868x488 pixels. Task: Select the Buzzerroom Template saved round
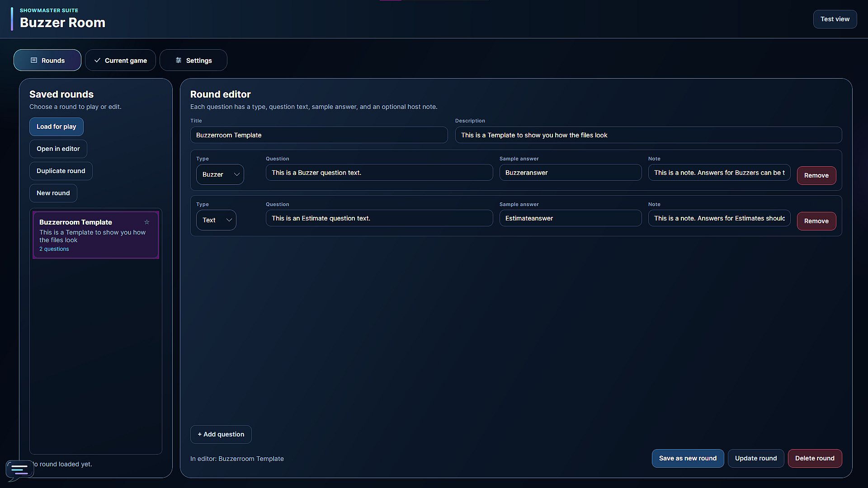pos(96,235)
